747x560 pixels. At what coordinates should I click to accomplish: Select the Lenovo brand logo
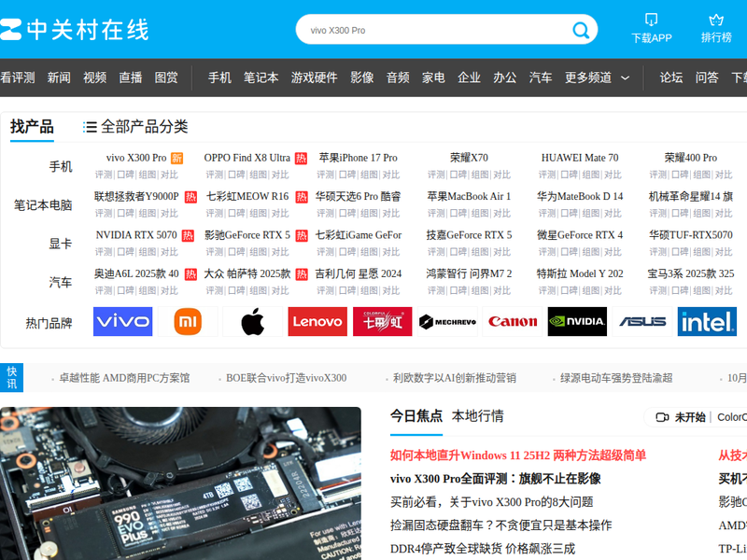pyautogui.click(x=317, y=322)
